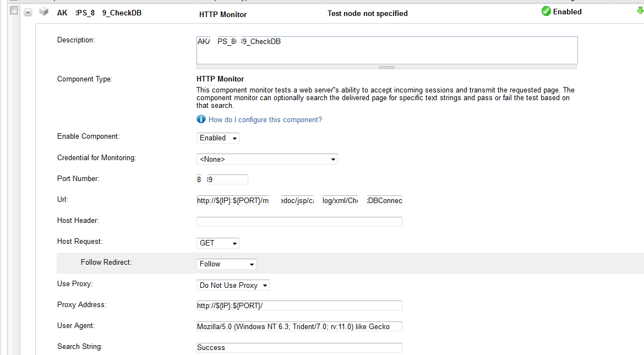Open the Credential for Monitoring dropdown
The image size is (644, 355).
pyautogui.click(x=267, y=159)
